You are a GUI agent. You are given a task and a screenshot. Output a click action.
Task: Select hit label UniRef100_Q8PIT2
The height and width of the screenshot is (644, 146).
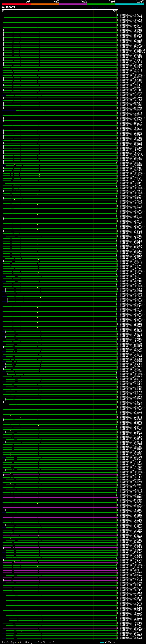point(131,570)
